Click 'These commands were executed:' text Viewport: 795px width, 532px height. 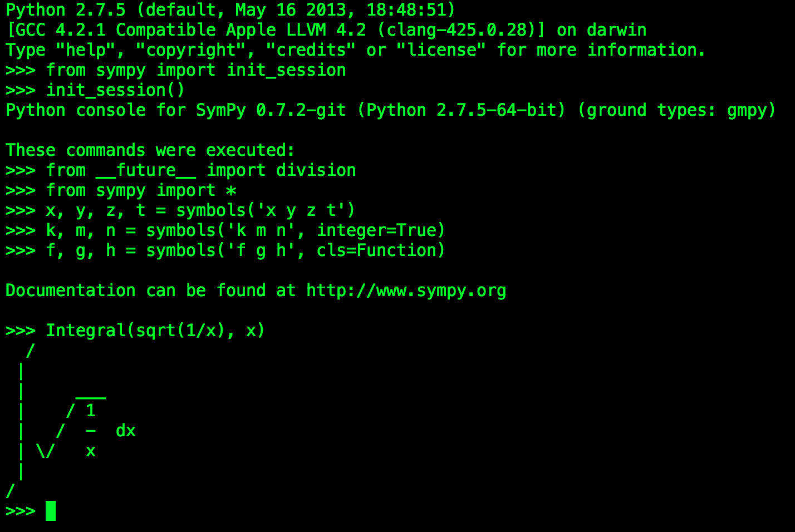[x=150, y=150]
